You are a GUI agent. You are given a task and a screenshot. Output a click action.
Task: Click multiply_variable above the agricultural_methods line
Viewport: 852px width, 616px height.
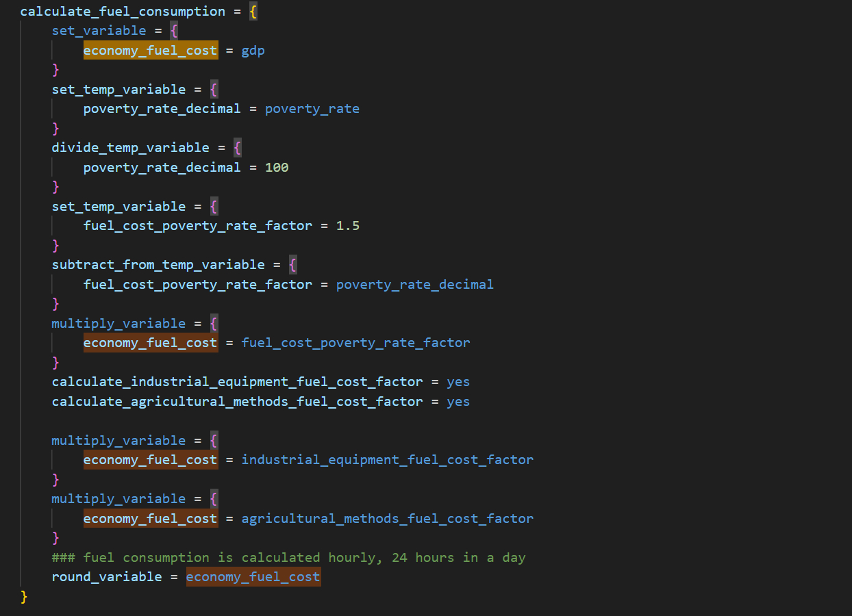click(118, 499)
